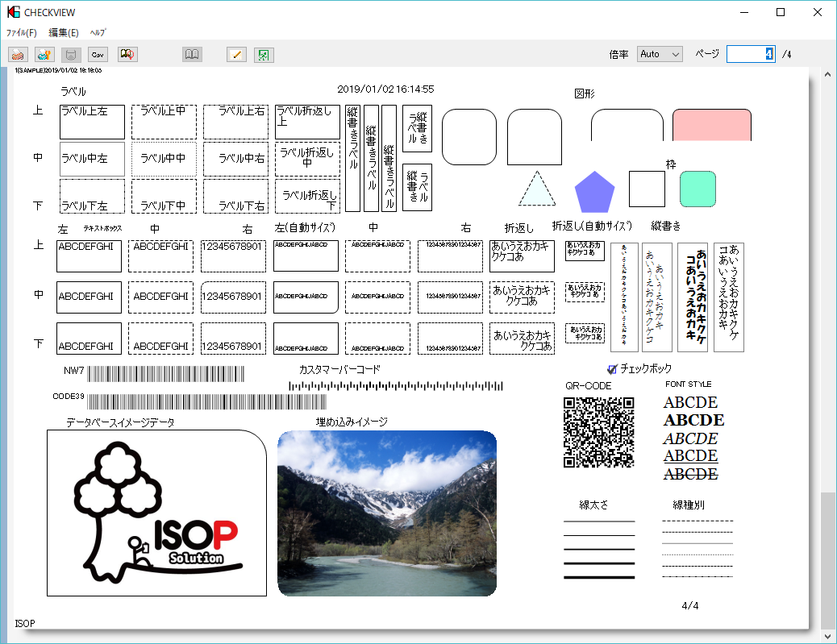The height and width of the screenshot is (644, 837).
Task: Click the ラベル上左 label box
Action: click(x=92, y=122)
